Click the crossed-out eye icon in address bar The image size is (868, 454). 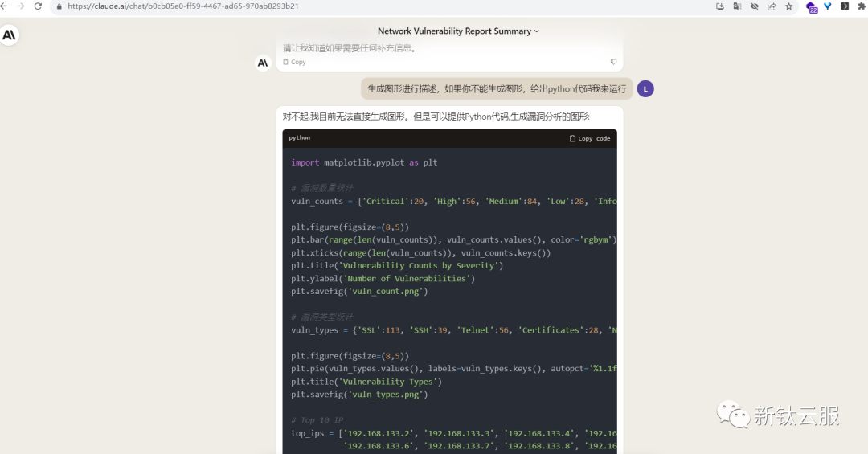coord(755,6)
